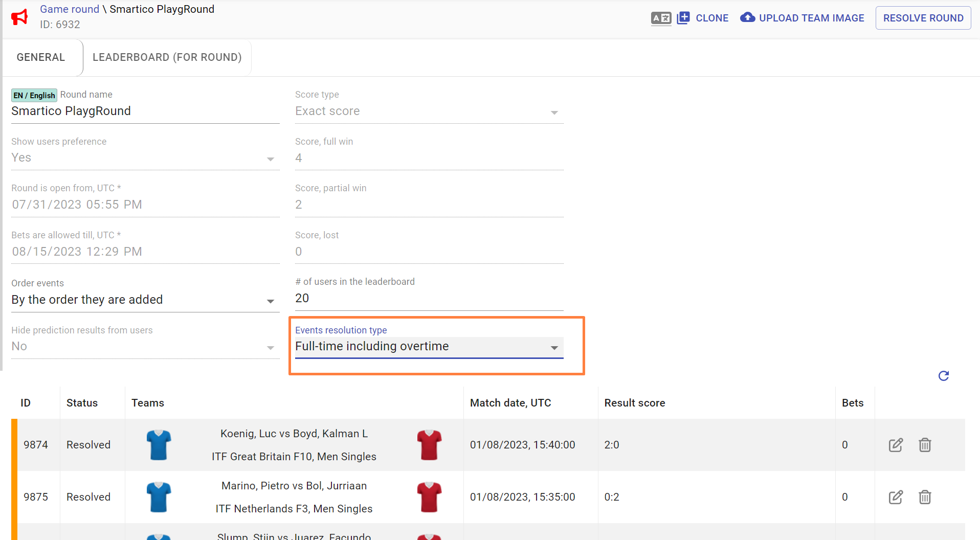Click the red megaphone icon
The image size is (980, 540).
tap(19, 17)
